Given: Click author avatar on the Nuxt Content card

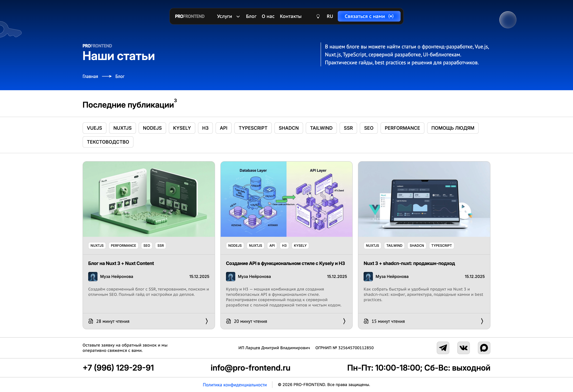Looking at the screenshot, I should point(93,276).
